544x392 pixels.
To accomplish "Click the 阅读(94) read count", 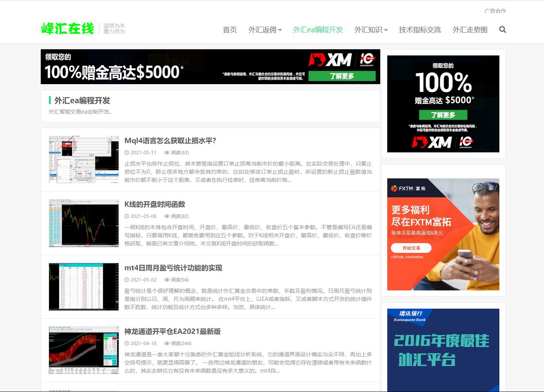I will (x=180, y=280).
